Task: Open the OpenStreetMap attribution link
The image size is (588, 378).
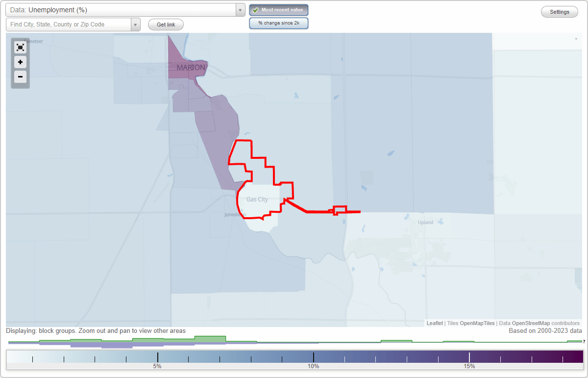Action: 531,323
